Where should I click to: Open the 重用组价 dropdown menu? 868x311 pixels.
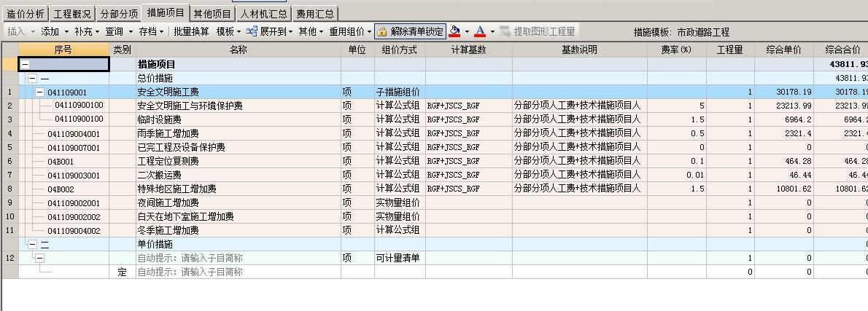click(350, 31)
